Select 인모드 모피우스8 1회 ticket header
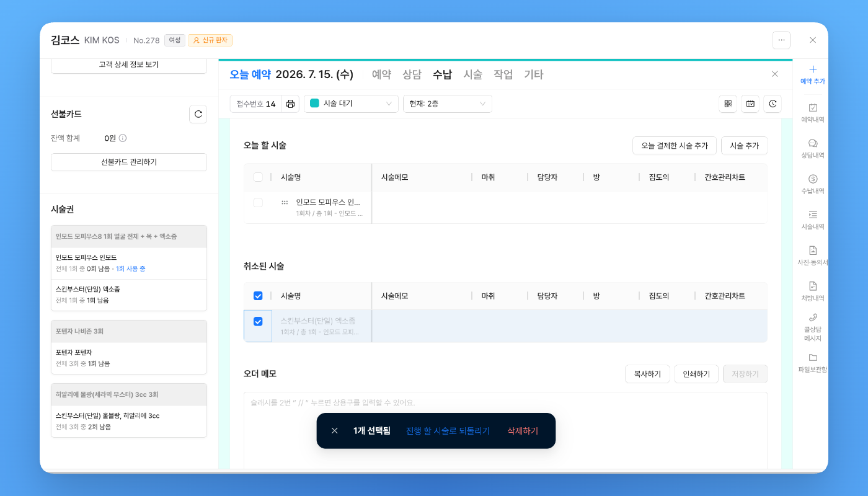This screenshot has width=868, height=496. click(x=129, y=237)
